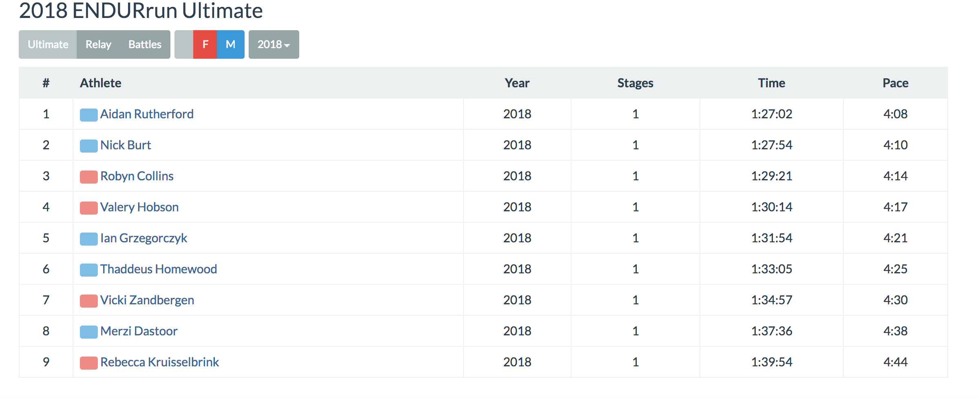
Task: Switch to the Battles tab
Action: point(145,44)
